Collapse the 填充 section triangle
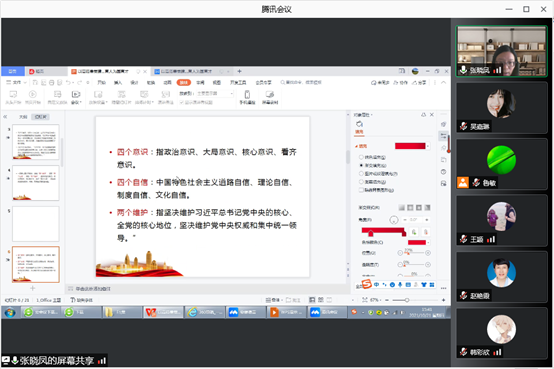 click(x=356, y=146)
